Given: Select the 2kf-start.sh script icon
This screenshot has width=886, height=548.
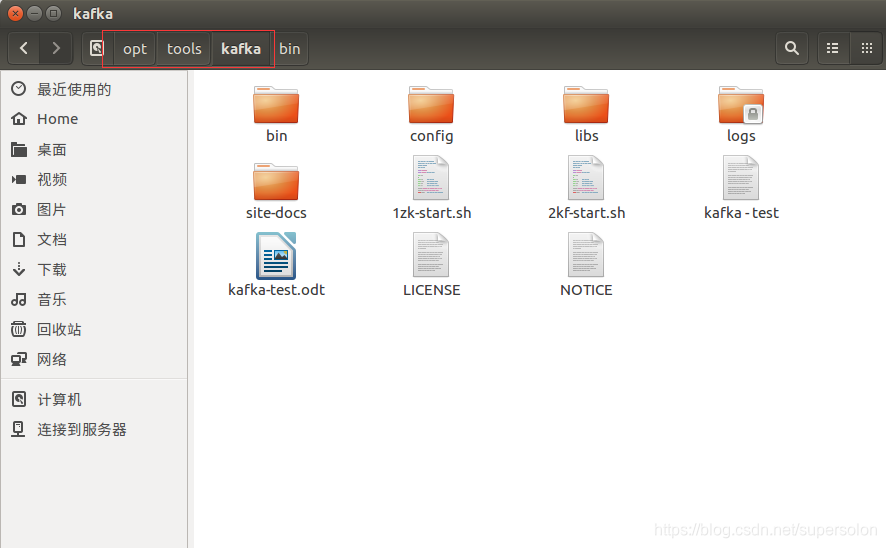Looking at the screenshot, I should pos(586,178).
